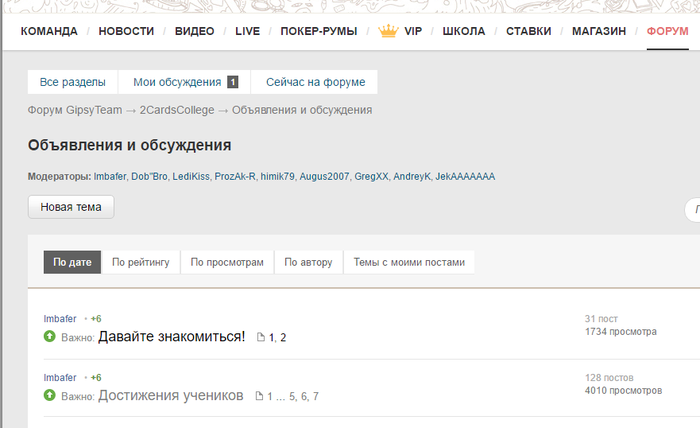Click green upvote arrow beside Давайте знакомиться!
Viewport: 700px width, 428px height.
click(x=50, y=336)
